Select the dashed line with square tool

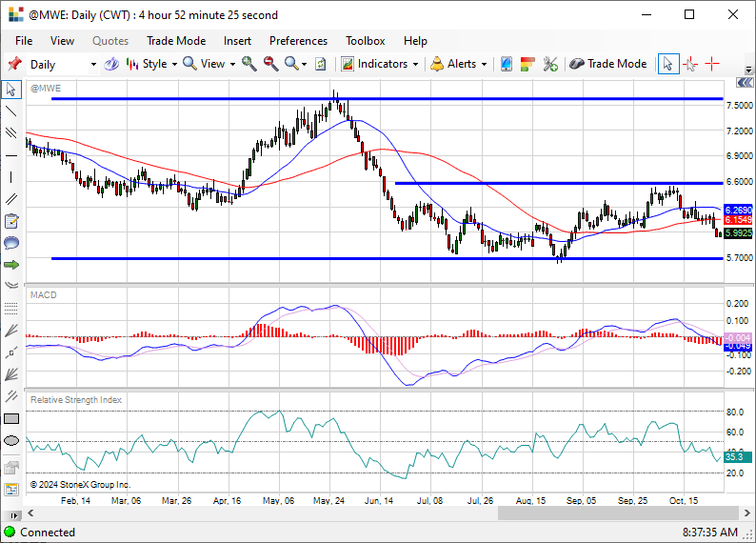click(x=11, y=352)
